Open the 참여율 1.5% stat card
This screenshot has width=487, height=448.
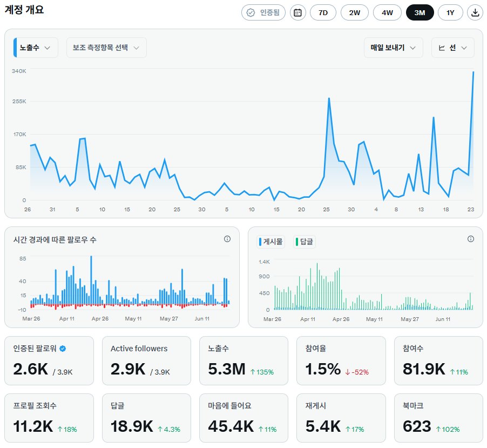[x=341, y=360]
